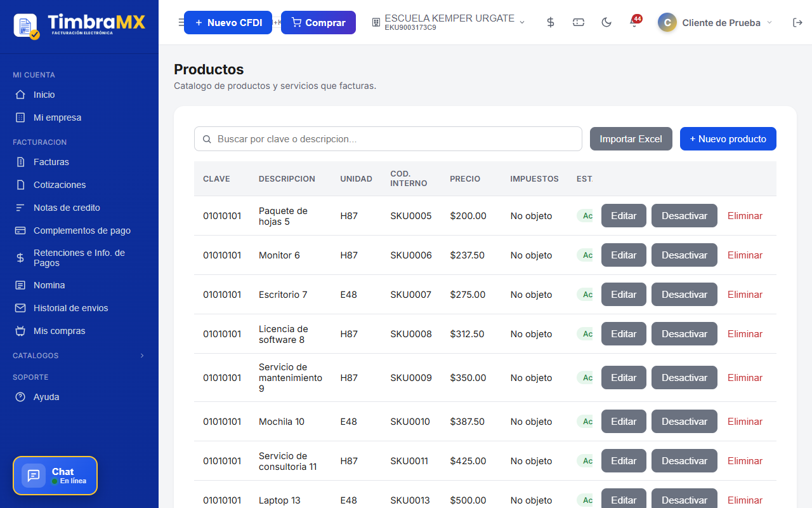812x508 pixels.
Task: Delete the Licencia de software 8 row
Action: coord(745,334)
